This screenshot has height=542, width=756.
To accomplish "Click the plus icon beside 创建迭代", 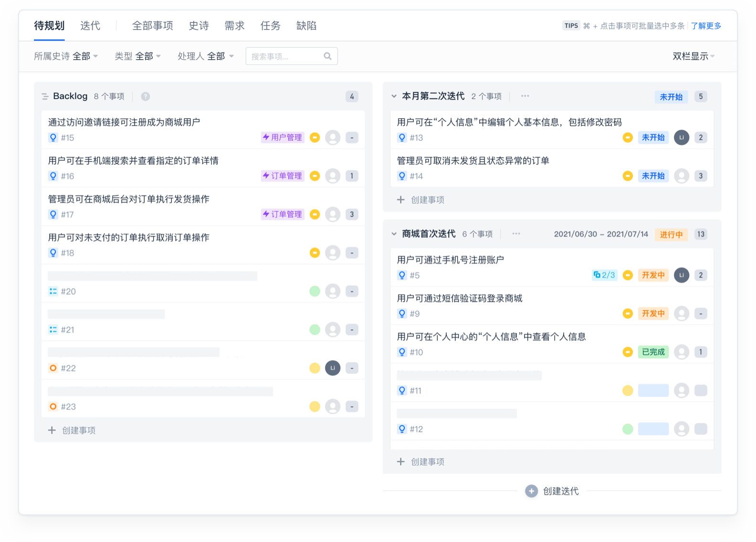I will pyautogui.click(x=531, y=491).
